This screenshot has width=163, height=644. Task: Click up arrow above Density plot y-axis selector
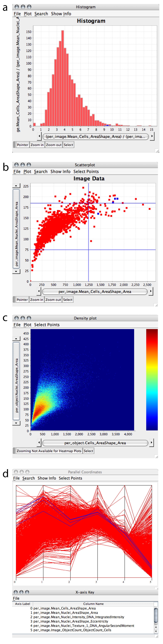16,338
